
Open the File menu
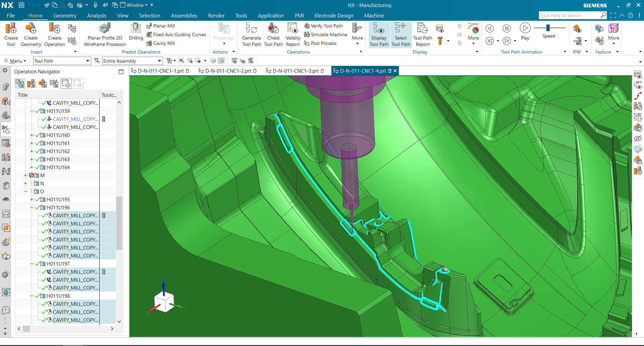[x=11, y=15]
